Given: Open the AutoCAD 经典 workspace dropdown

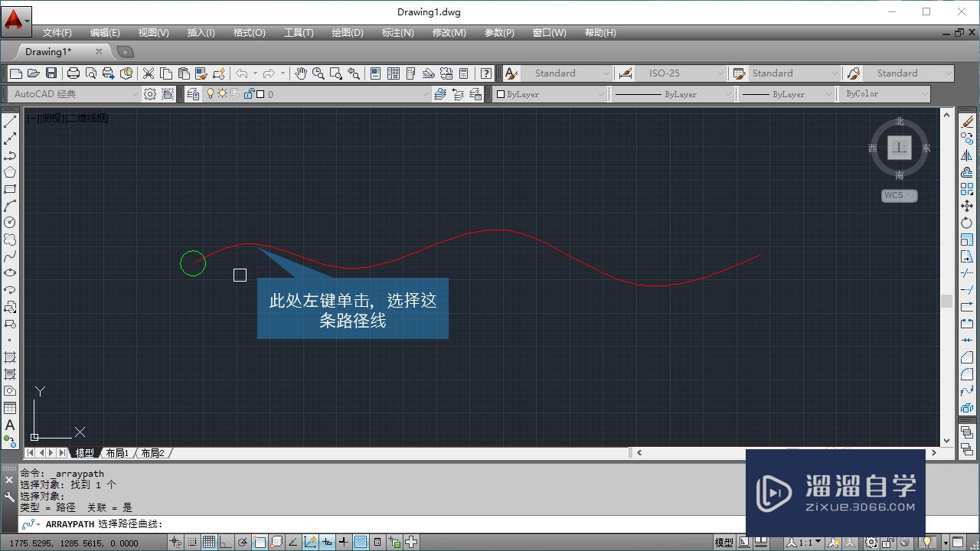Looking at the screenshot, I should click(75, 94).
